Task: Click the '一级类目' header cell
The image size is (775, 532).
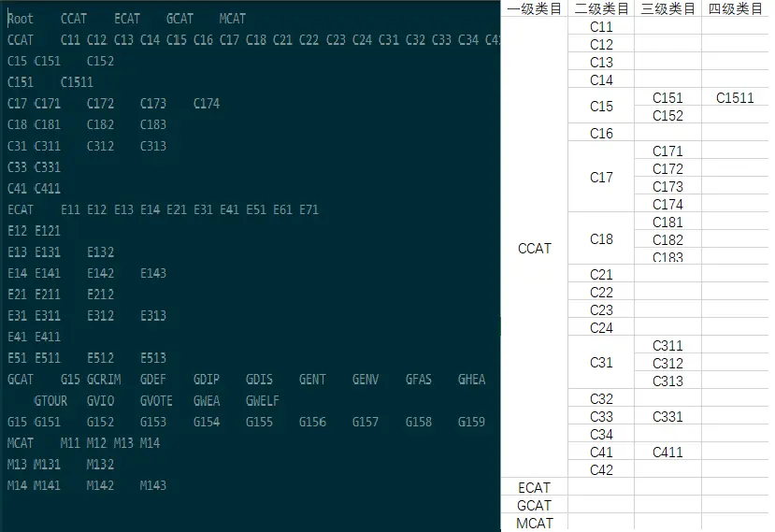Action: (535, 8)
